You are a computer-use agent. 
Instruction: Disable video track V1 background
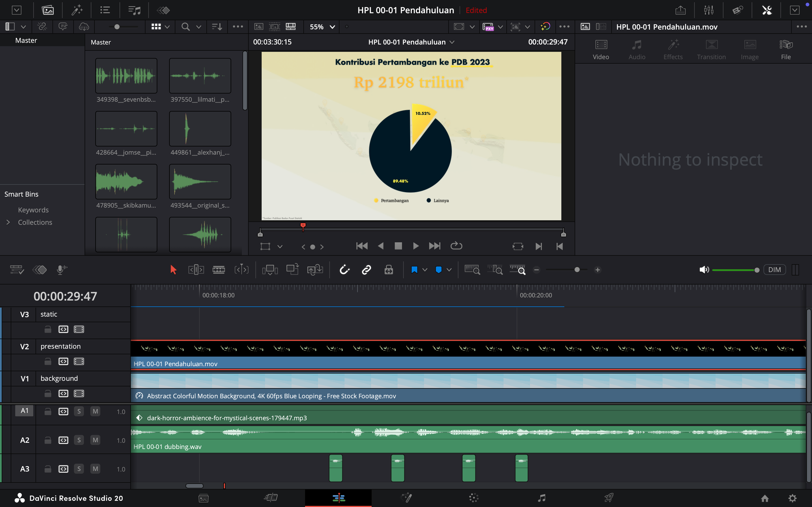(x=79, y=393)
